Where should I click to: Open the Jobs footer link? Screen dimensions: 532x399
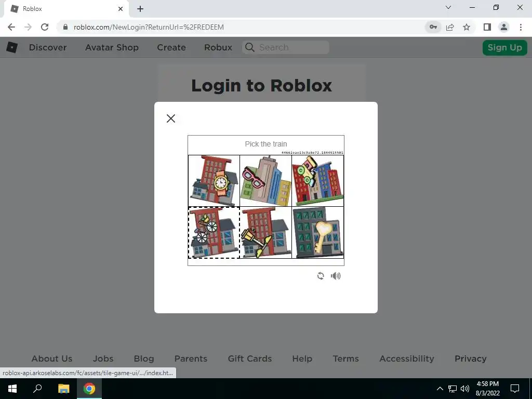click(x=103, y=358)
